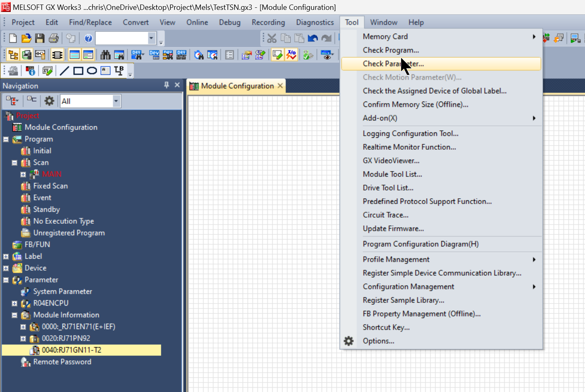Screen dimensions: 585x392
Task: Save the project with floppy icon
Action: (x=40, y=38)
